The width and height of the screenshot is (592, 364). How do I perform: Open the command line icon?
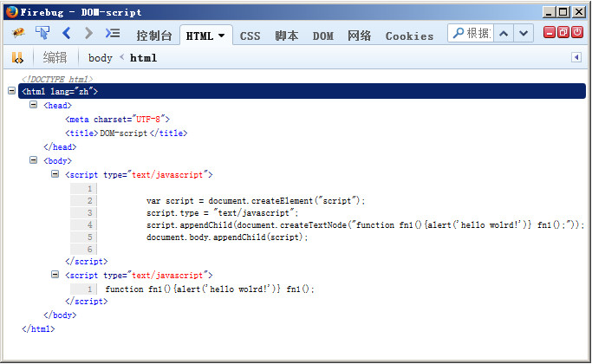click(113, 34)
